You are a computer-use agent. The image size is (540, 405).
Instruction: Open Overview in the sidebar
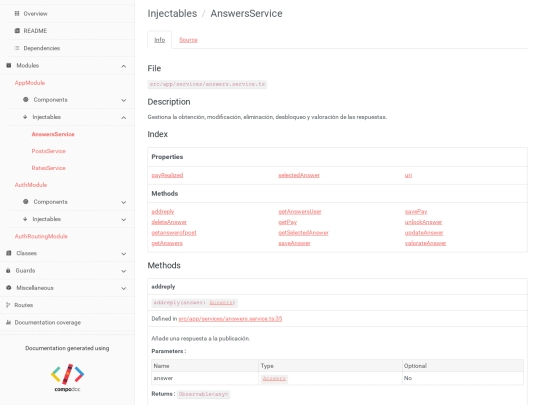pyautogui.click(x=35, y=13)
